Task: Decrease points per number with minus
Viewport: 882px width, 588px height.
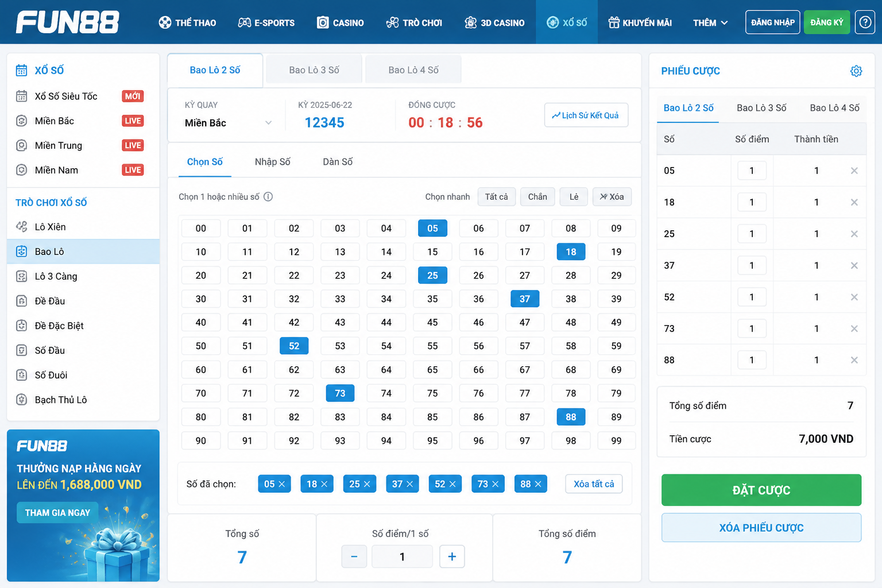Action: [x=354, y=556]
